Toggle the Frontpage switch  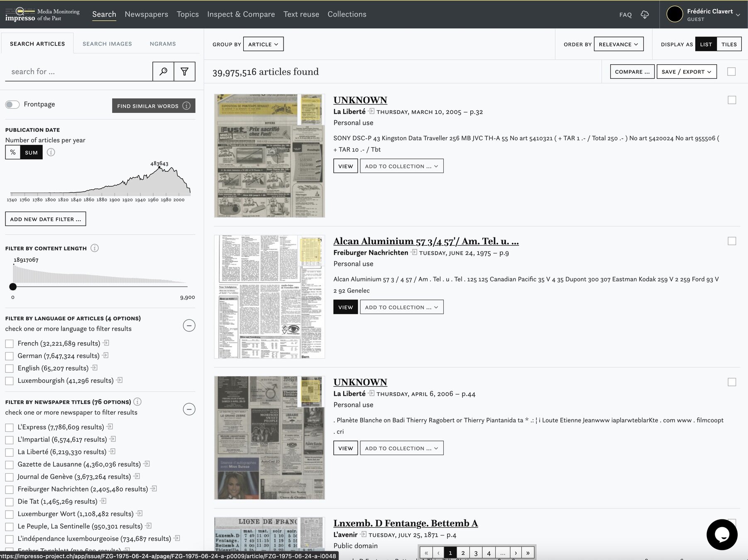(12, 105)
